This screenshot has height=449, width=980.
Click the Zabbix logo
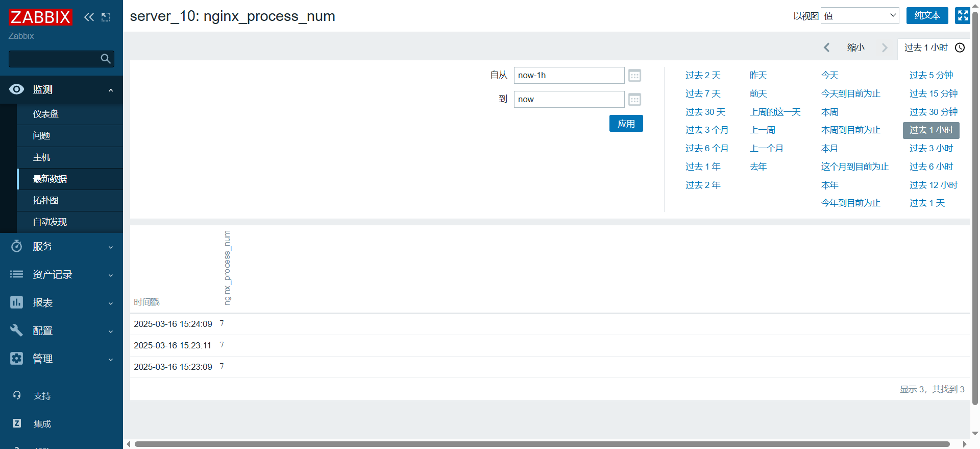coord(40,17)
